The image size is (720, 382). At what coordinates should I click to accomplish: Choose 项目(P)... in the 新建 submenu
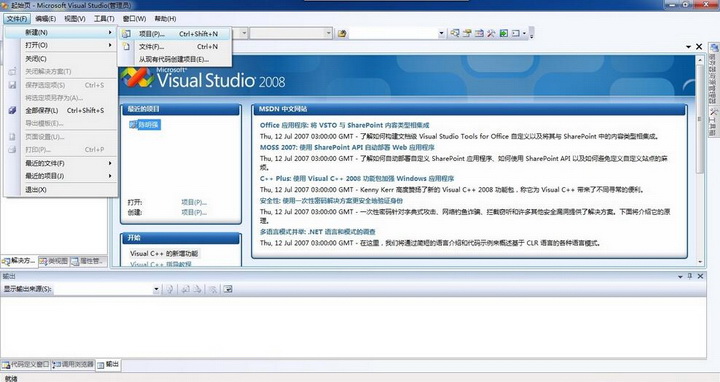click(x=175, y=34)
